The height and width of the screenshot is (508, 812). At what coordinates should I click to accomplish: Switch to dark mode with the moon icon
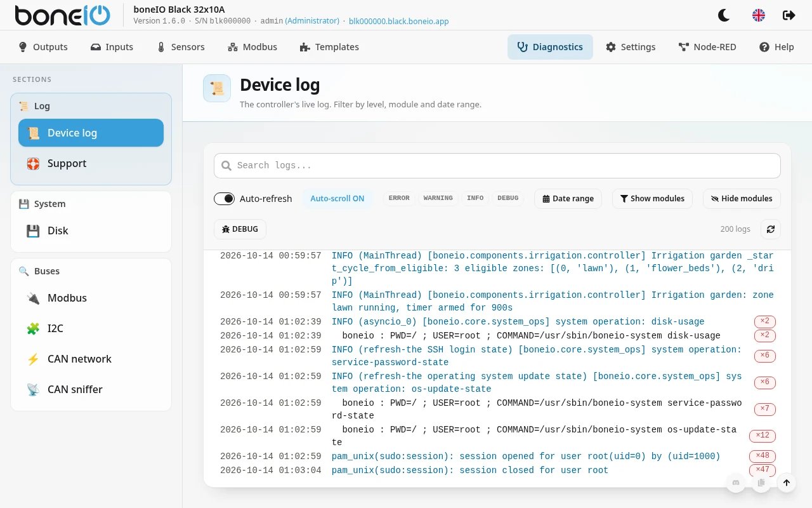click(724, 15)
